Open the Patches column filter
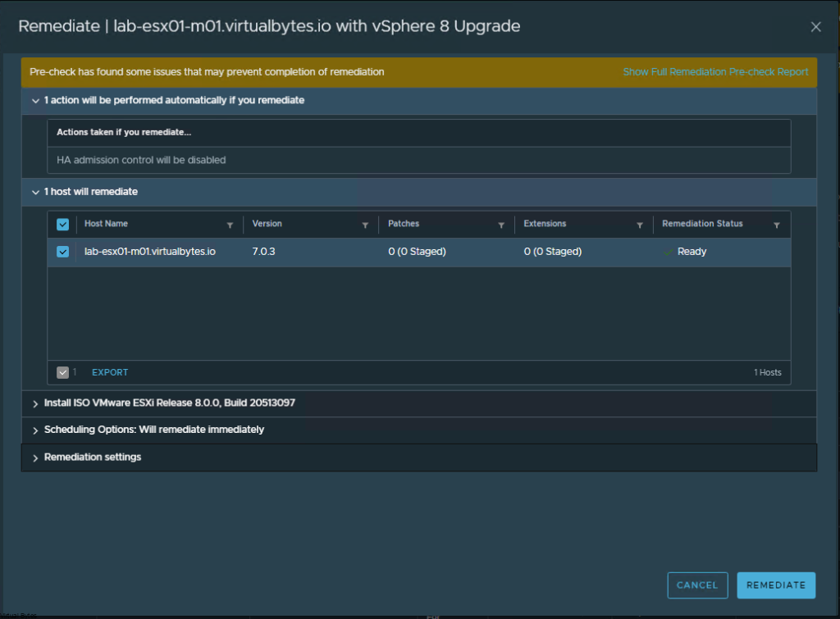 click(x=501, y=225)
